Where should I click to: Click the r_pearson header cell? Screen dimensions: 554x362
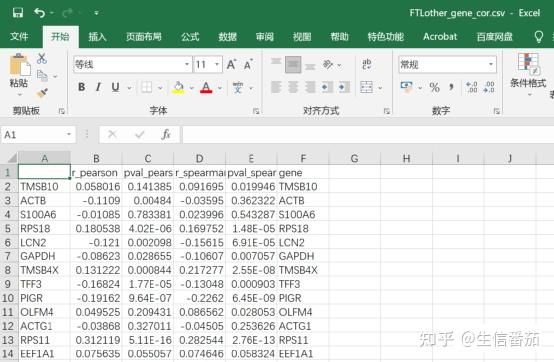(96, 173)
